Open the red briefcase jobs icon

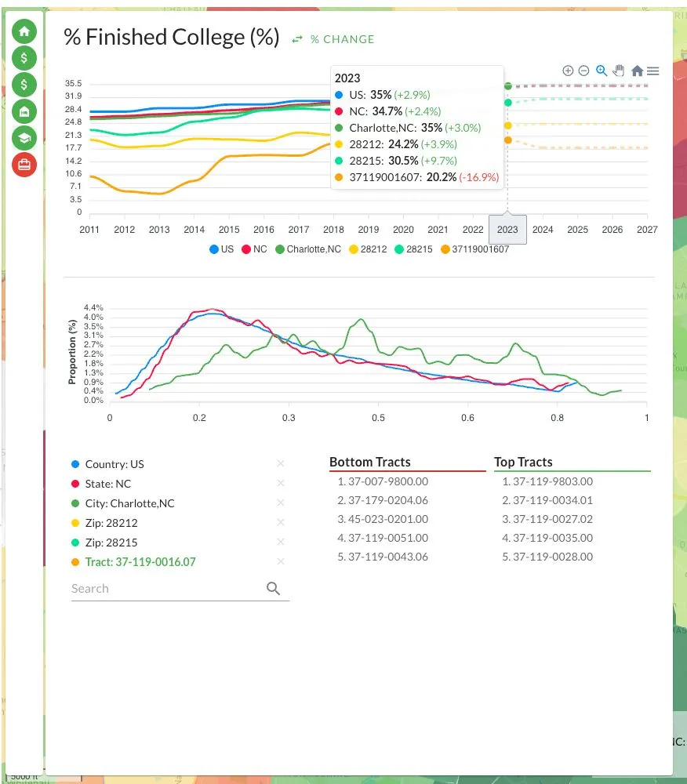coord(24,165)
